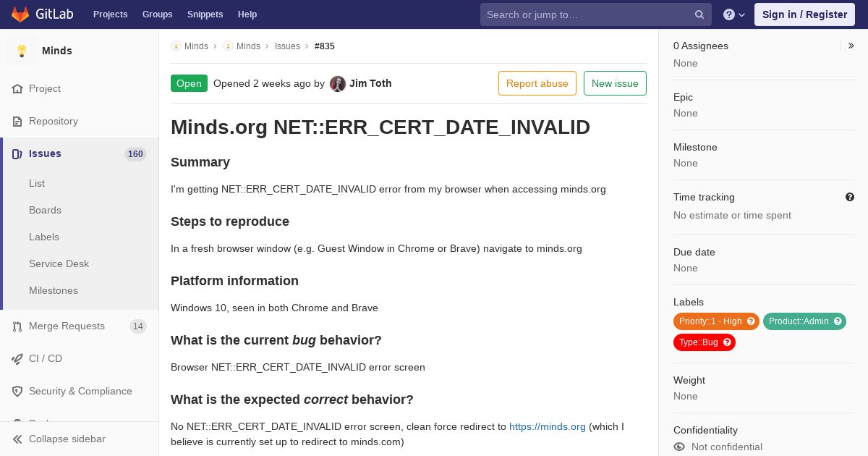The image size is (868, 456).
Task: Open CI / CD in sidebar
Action: coord(80,359)
